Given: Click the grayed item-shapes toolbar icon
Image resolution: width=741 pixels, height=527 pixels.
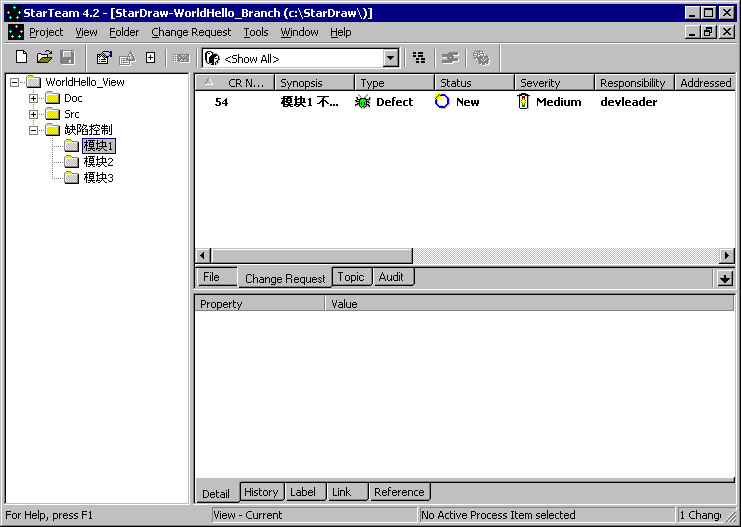Looking at the screenshot, I should [127, 58].
